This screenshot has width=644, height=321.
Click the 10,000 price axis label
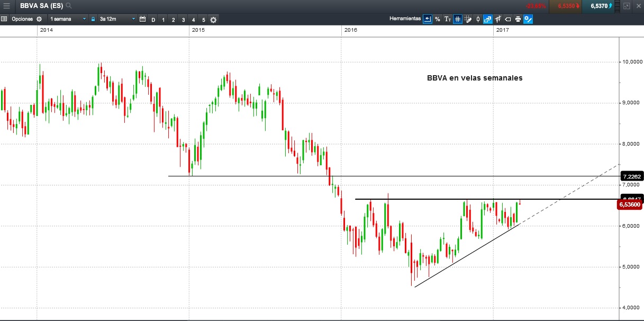point(631,62)
